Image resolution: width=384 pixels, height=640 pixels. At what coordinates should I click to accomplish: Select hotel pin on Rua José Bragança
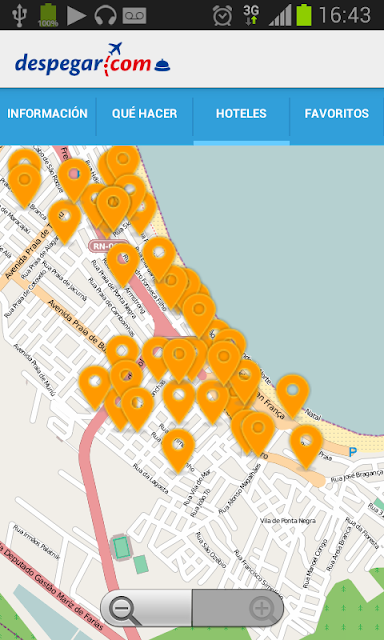pyautogui.click(x=306, y=447)
